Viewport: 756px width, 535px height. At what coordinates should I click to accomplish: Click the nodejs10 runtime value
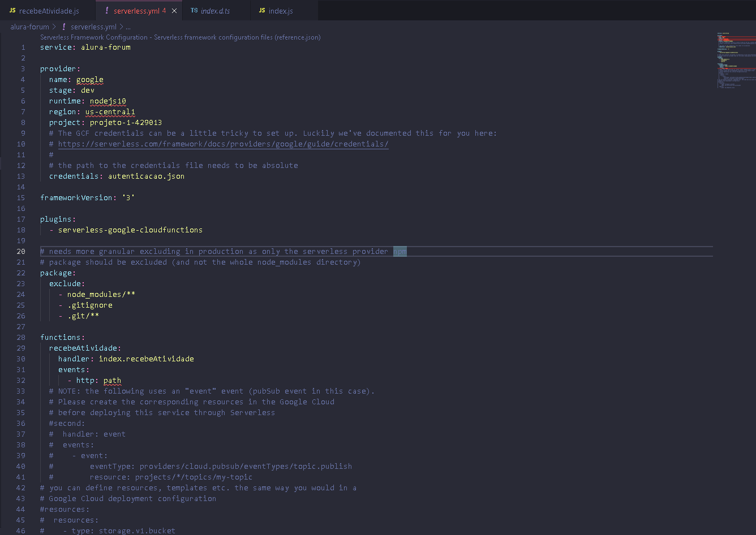(x=108, y=101)
